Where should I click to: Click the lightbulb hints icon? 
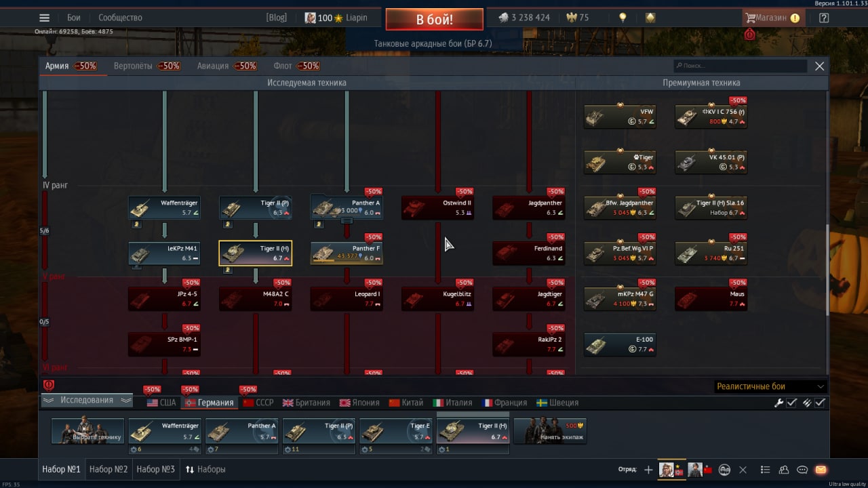click(623, 18)
